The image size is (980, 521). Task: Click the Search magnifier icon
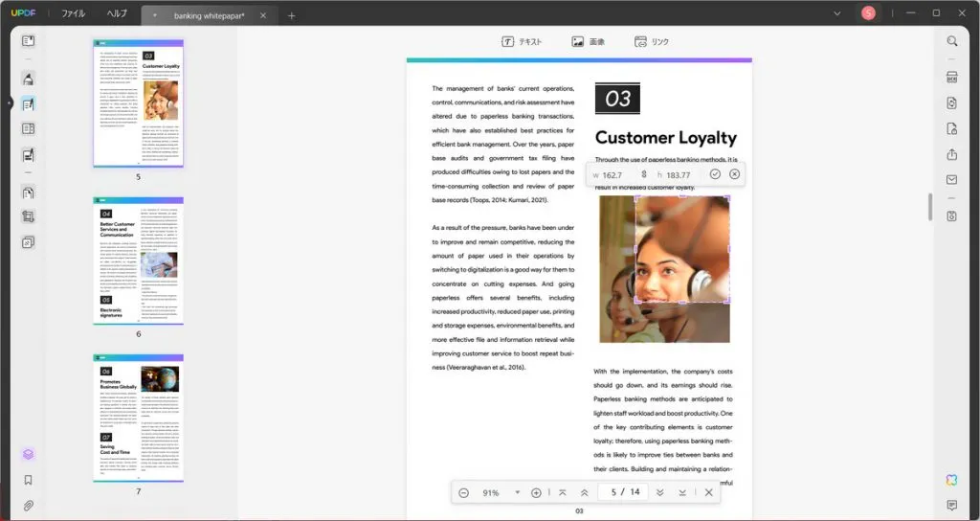(952, 41)
